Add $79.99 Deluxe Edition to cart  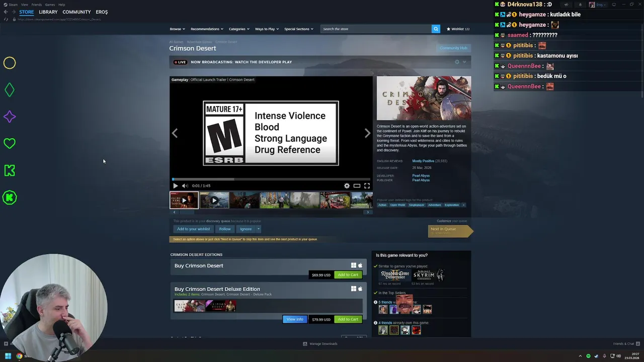tap(348, 319)
